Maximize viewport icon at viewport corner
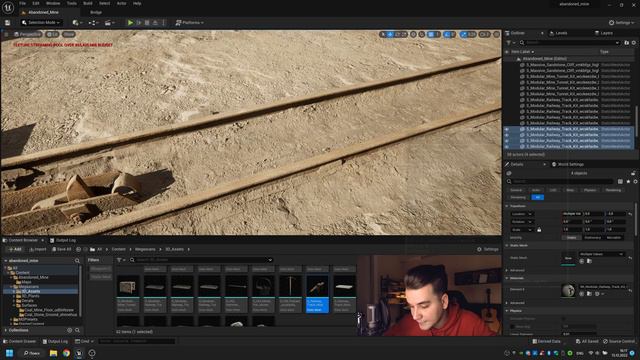The height and width of the screenshot is (360, 640). point(496,35)
